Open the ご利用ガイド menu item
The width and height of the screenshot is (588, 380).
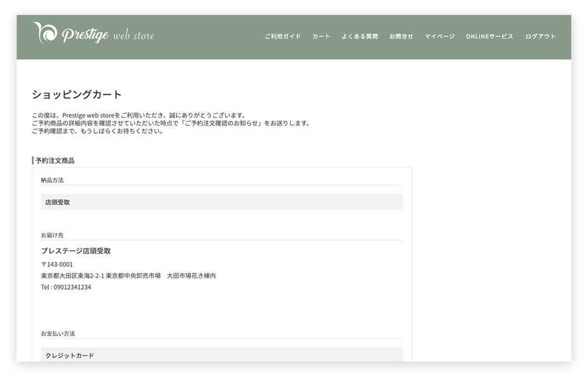[x=282, y=37]
